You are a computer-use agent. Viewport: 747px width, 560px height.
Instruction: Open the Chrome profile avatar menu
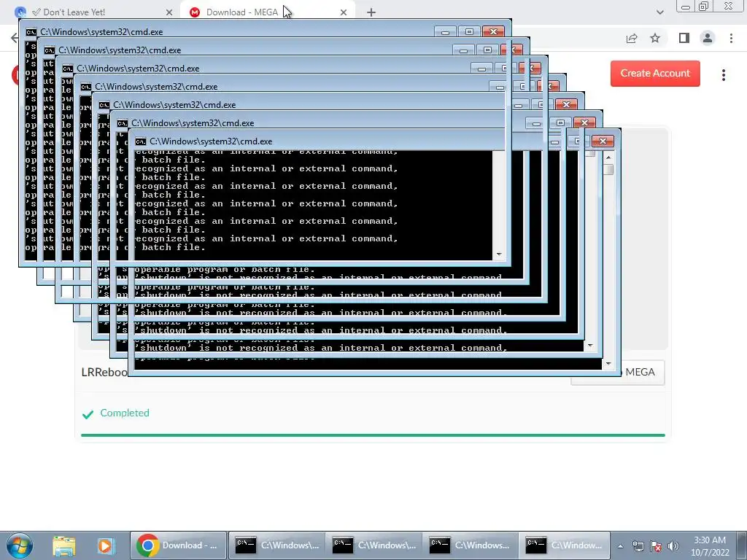pyautogui.click(x=708, y=38)
